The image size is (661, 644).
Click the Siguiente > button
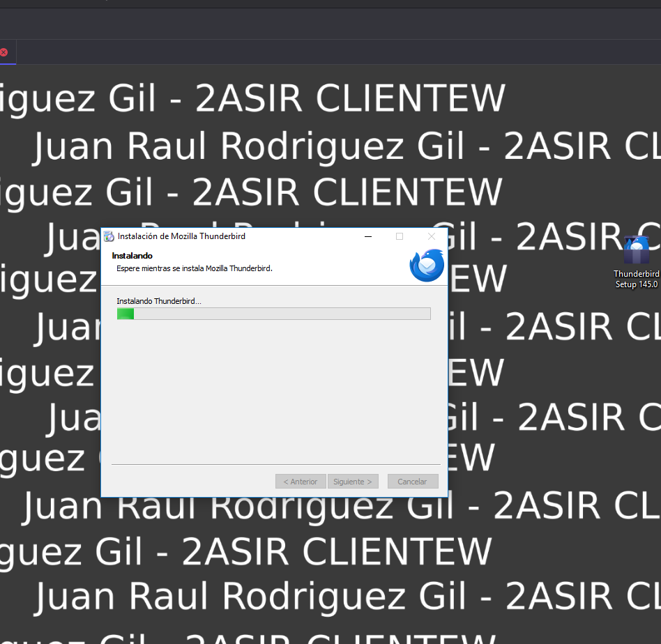click(x=353, y=482)
